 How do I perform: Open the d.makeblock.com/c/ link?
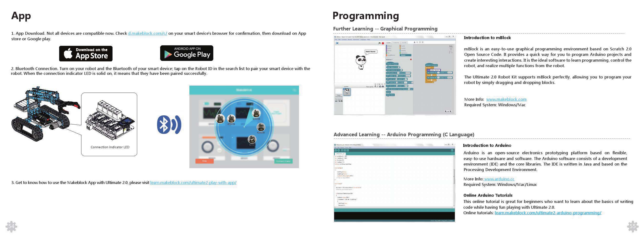pos(147,33)
